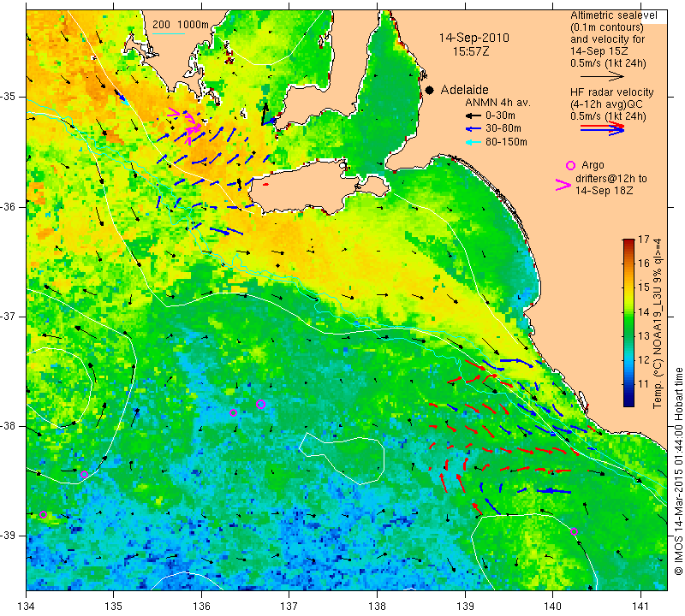
Task: Click the 14-Sep 18Z legend text
Action: point(604,191)
